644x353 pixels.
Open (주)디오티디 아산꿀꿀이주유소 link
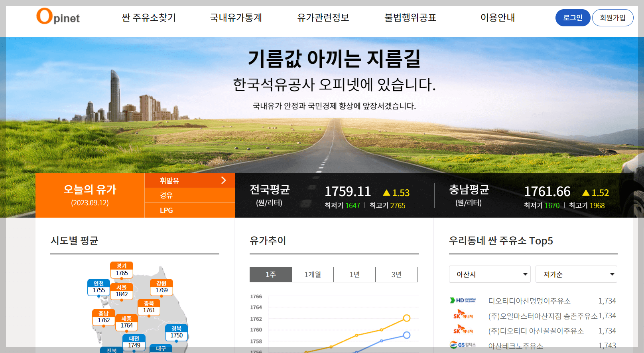pyautogui.click(x=536, y=331)
